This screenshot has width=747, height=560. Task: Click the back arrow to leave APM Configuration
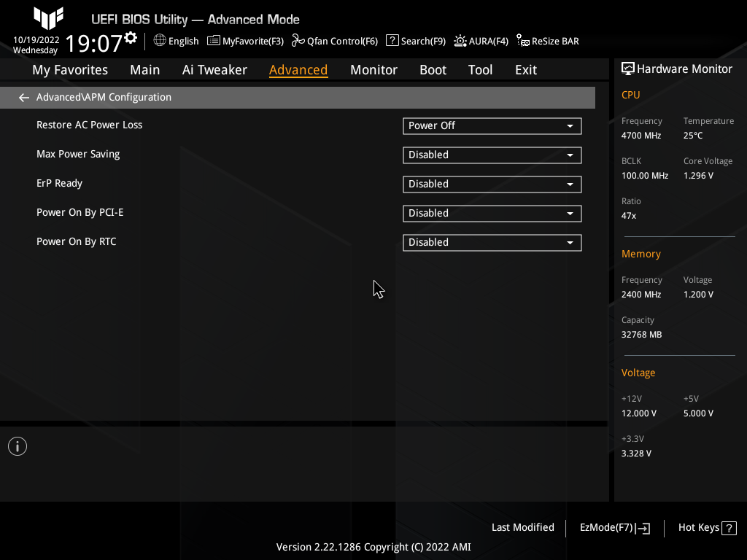23,97
